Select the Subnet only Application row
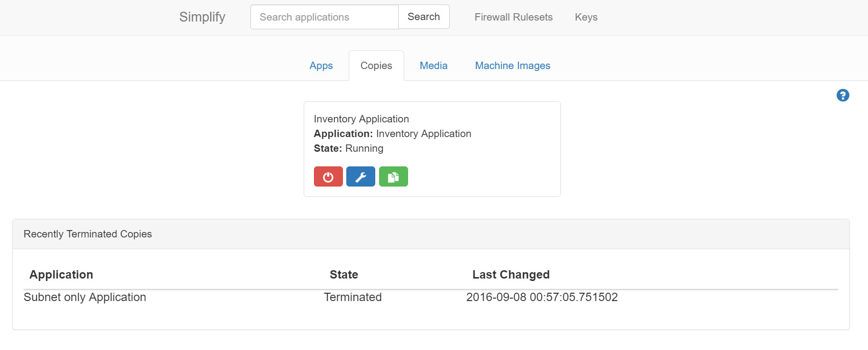The height and width of the screenshot is (350, 868). tap(85, 297)
